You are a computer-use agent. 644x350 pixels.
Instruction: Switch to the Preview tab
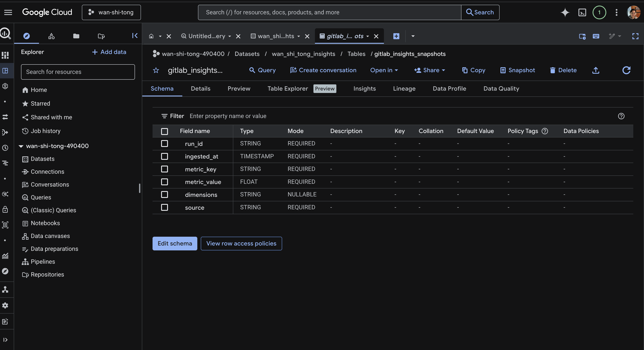click(239, 88)
